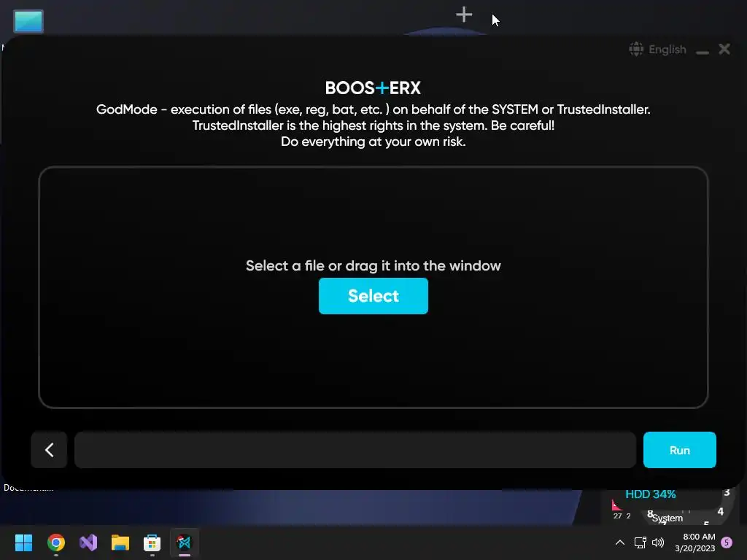Open the English language selector
Viewport: 747px width, 560px height.
658,49
